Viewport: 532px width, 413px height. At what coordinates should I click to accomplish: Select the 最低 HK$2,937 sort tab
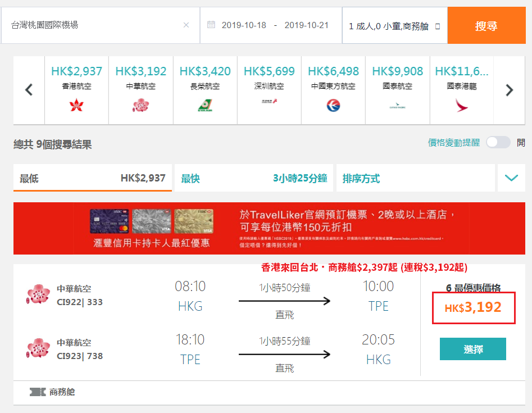coord(93,178)
